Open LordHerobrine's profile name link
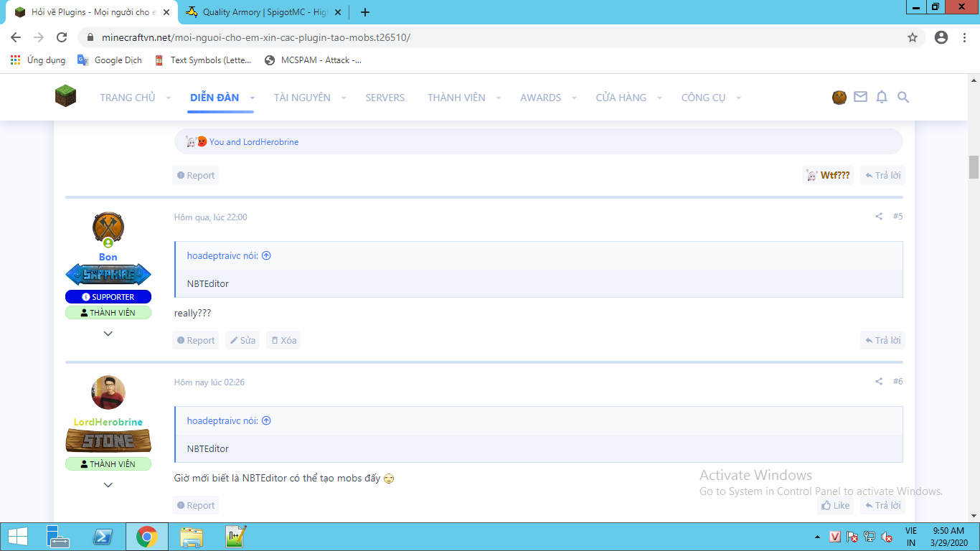980x551 pixels. pos(108,422)
